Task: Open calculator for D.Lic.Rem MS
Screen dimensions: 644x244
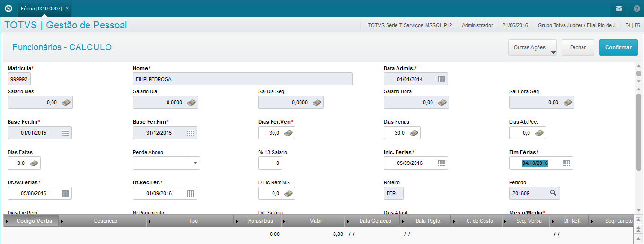Action: [289, 193]
